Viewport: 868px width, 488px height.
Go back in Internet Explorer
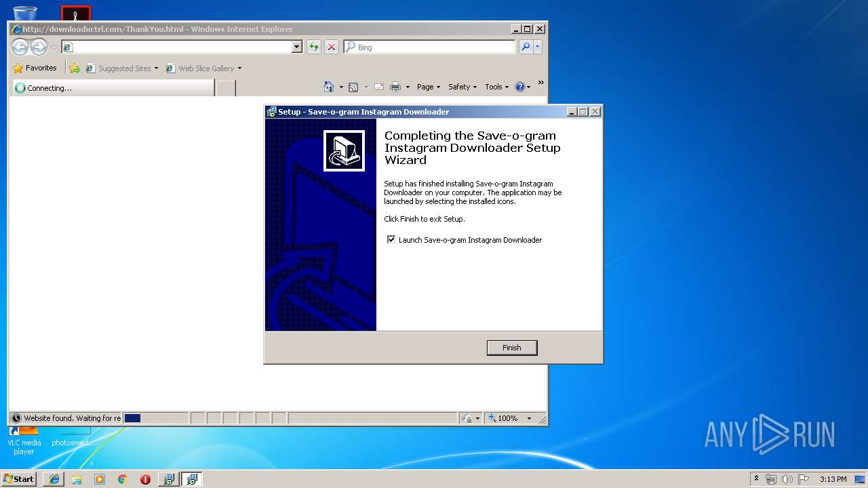tap(20, 47)
